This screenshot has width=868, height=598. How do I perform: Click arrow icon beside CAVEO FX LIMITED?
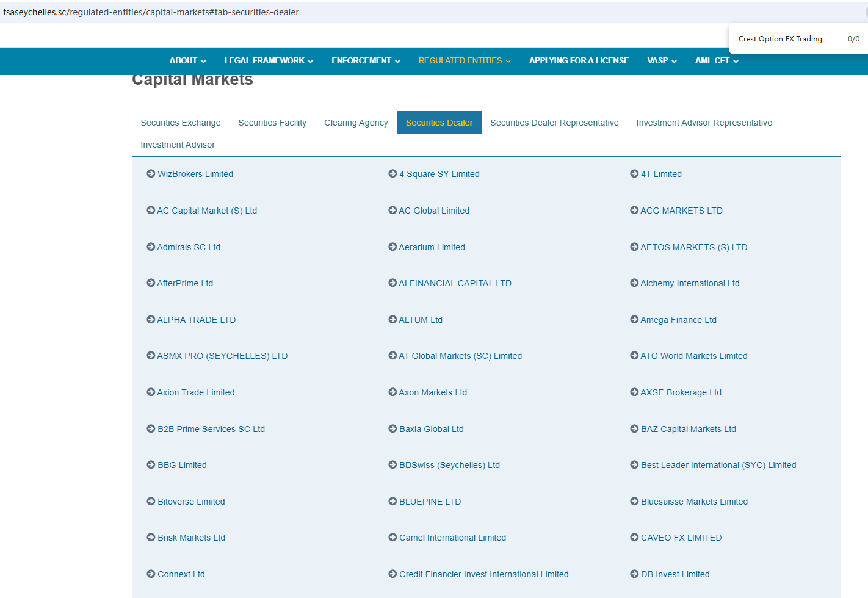634,538
